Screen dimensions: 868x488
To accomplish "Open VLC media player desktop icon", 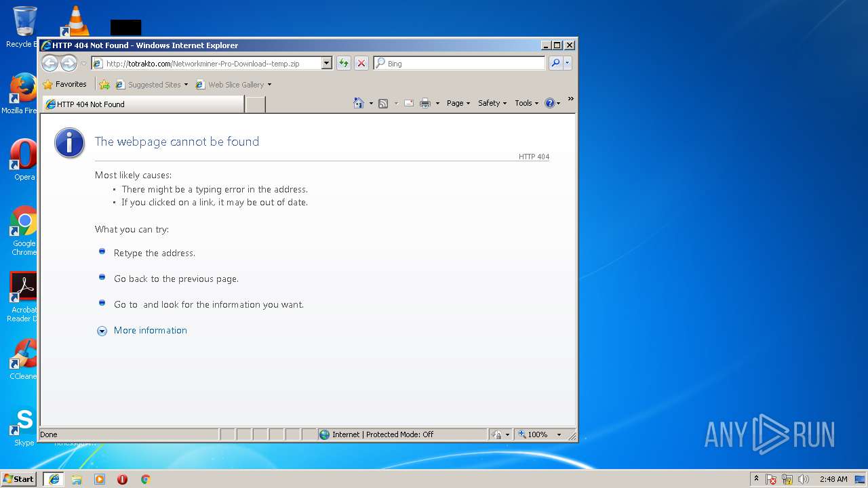I will pos(76,20).
